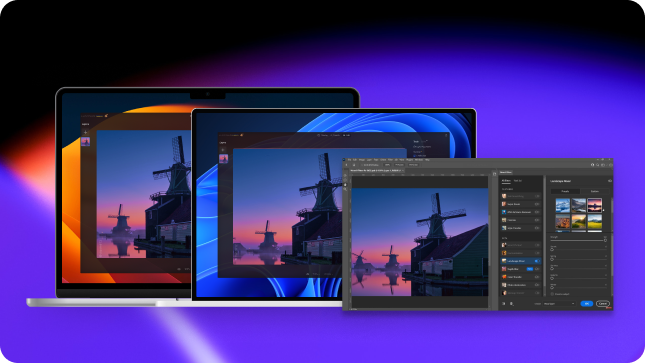Turn off the Landscape Mixer filter switch

pyautogui.click(x=537, y=261)
